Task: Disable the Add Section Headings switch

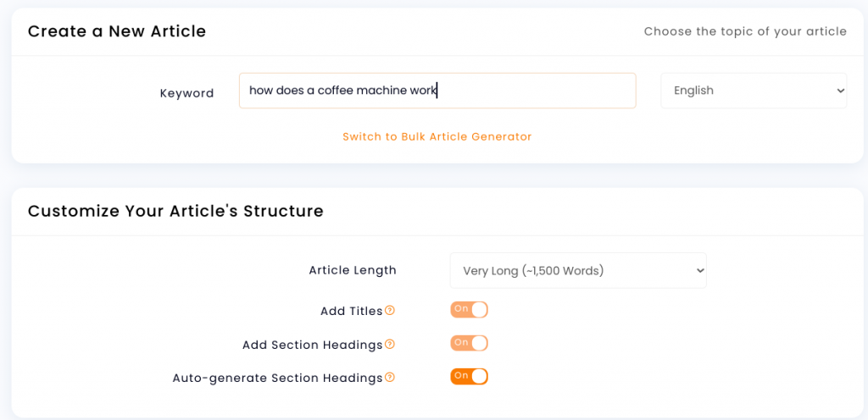Action: pyautogui.click(x=469, y=343)
